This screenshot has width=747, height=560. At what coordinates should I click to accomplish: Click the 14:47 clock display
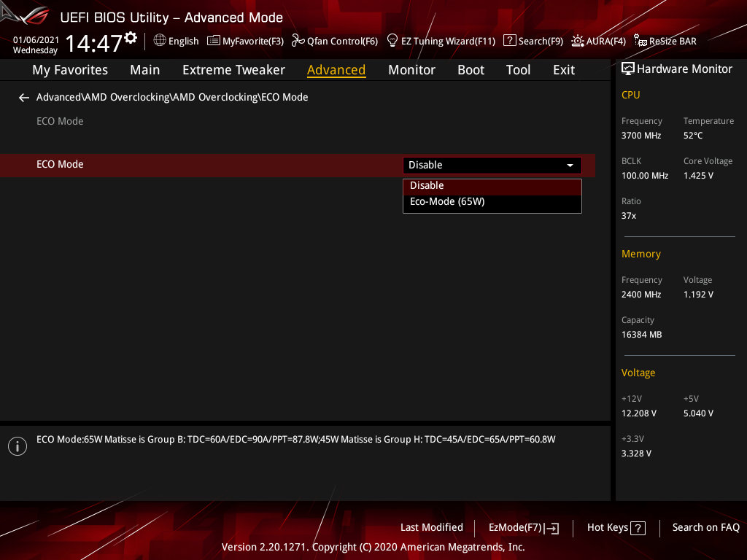click(x=94, y=43)
